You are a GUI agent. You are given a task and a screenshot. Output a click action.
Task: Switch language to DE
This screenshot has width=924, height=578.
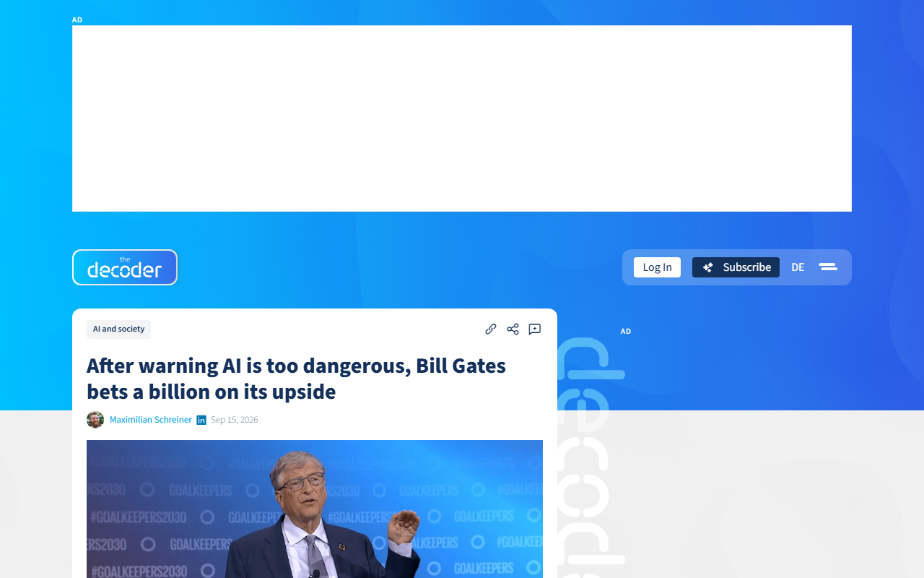(798, 267)
